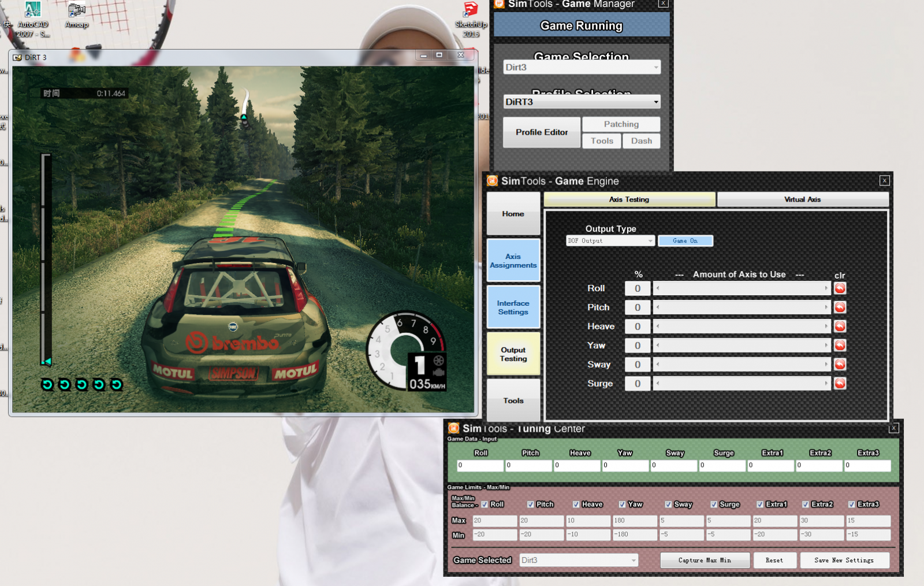Click the Profile Editor button
The width and height of the screenshot is (924, 586).
coord(542,132)
